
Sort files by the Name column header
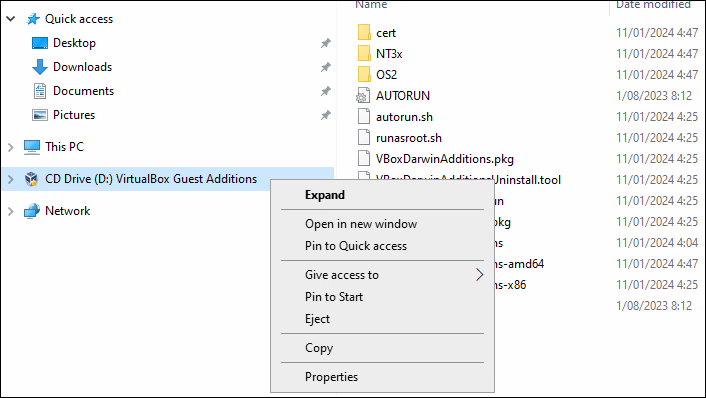371,5
